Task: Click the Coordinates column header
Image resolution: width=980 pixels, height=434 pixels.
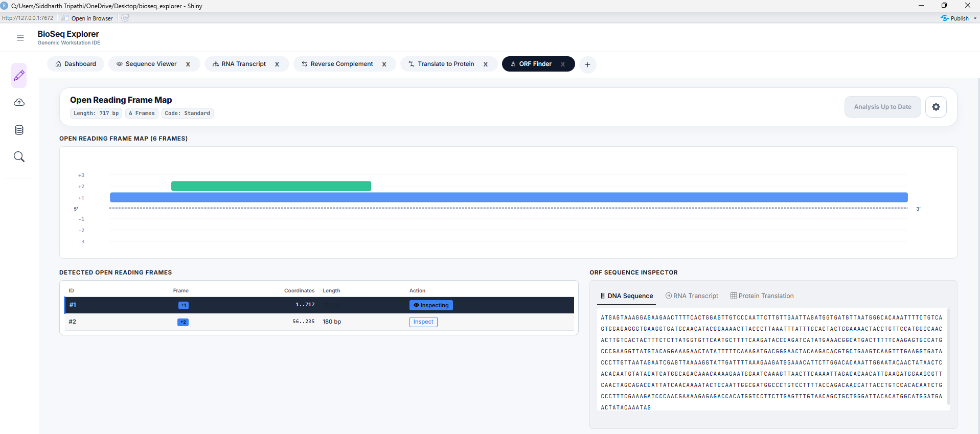Action: pyautogui.click(x=299, y=291)
